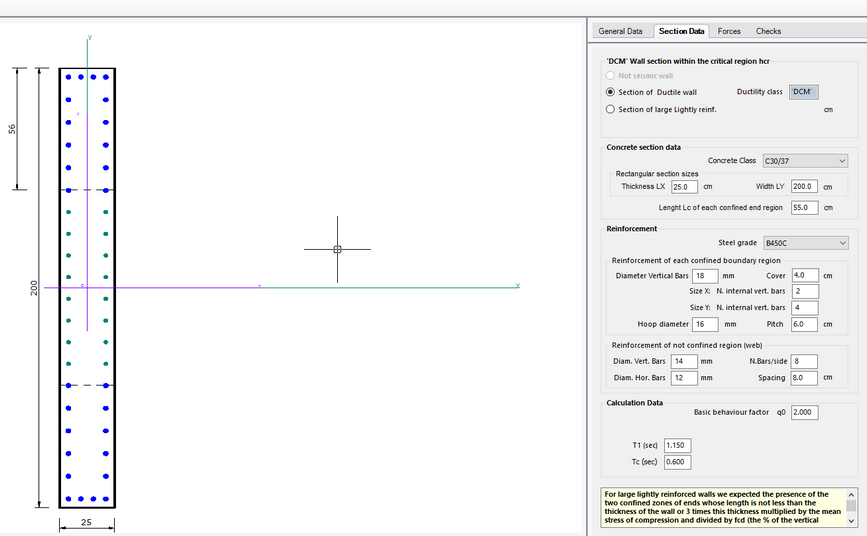Click the 'Reinforcement' group heading
The image size is (867, 536).
click(631, 228)
